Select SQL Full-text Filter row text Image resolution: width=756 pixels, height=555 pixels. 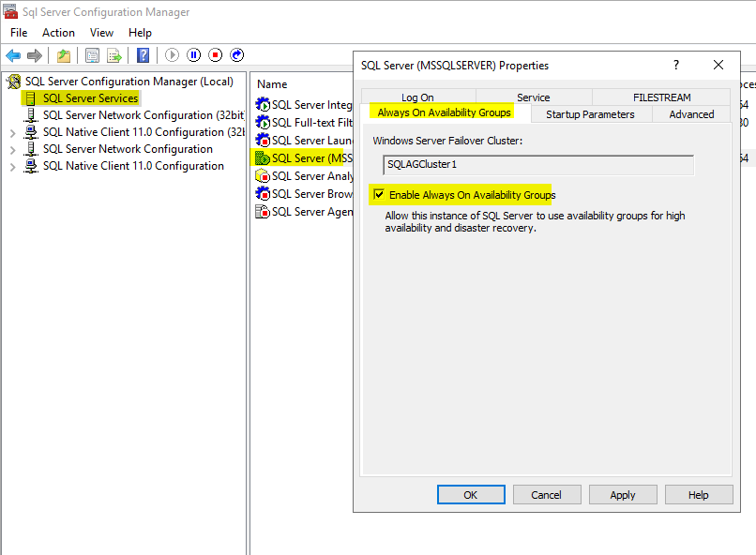tap(312, 123)
